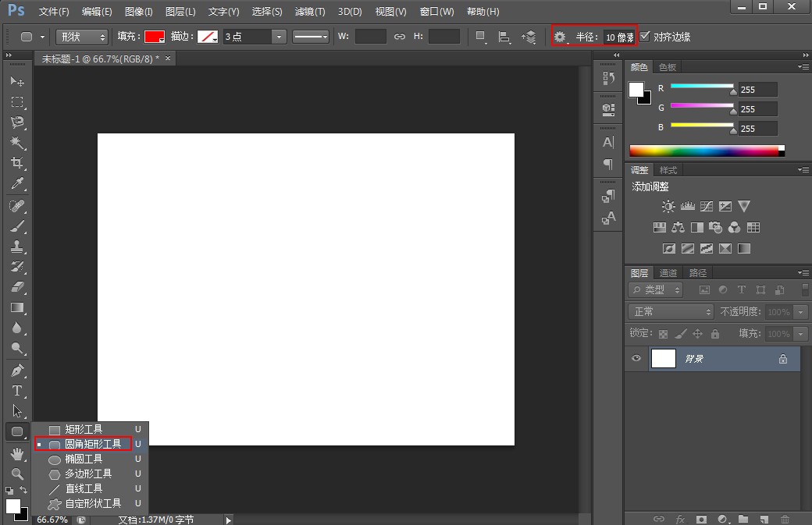Select the Eyedropper tool
Viewport: 812px width, 525px height.
pyautogui.click(x=16, y=183)
